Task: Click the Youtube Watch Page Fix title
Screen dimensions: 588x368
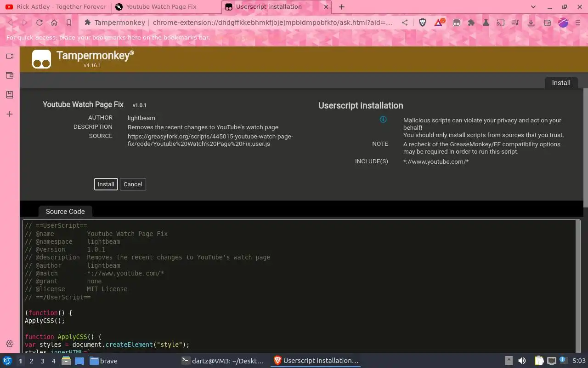Action: 83,104
